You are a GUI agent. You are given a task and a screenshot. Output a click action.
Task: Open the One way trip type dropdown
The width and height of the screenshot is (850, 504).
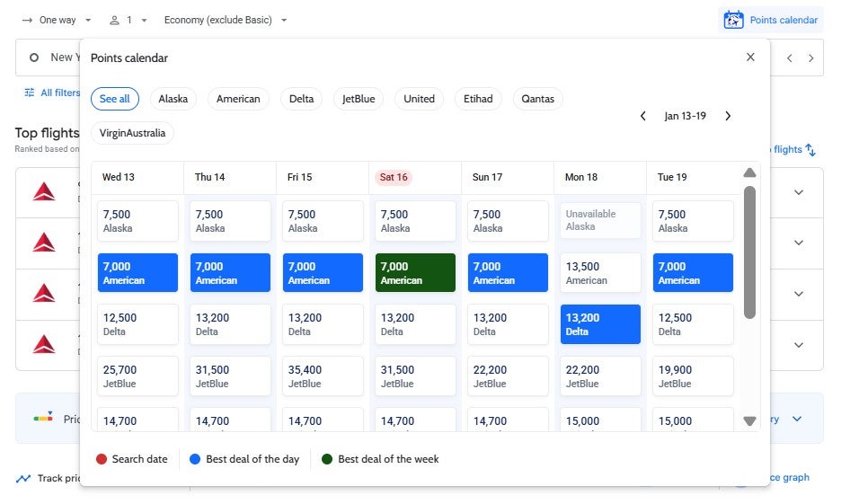click(57, 21)
